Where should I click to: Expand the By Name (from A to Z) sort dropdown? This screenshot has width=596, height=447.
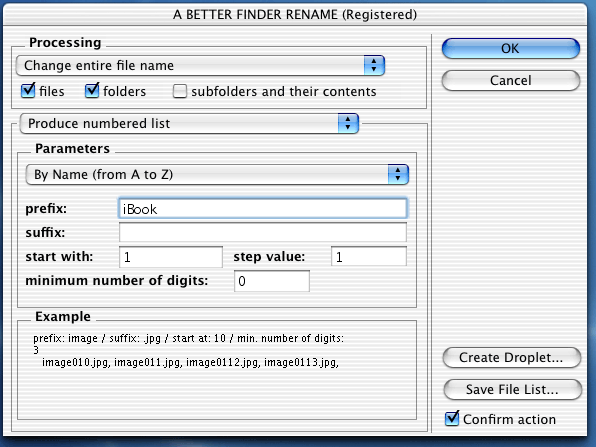click(217, 174)
